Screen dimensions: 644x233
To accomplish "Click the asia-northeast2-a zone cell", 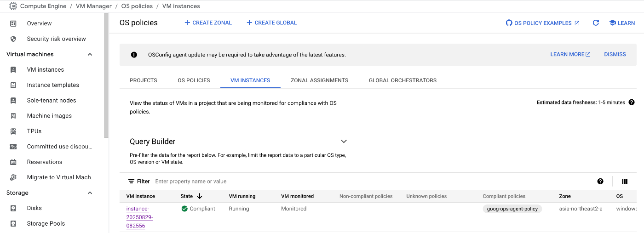I will (581, 209).
